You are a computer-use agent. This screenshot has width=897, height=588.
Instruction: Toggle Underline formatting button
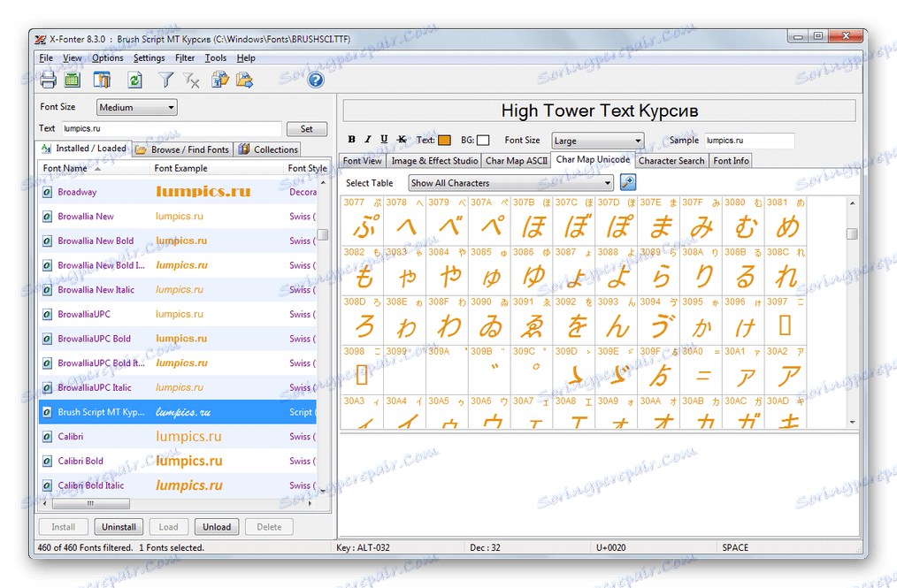384,139
